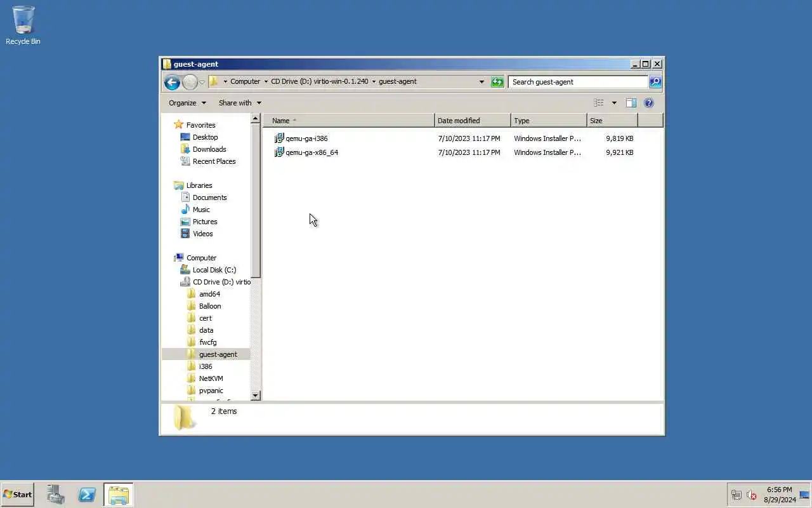Open Desktop under Favorites
Screen dimensions: 812x508
(x=199, y=137)
